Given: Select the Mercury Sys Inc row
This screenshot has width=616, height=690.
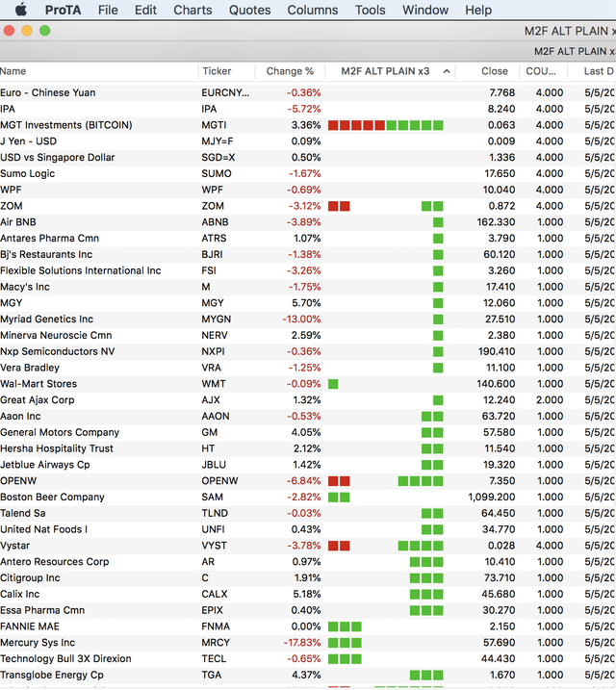Looking at the screenshot, I should click(308, 643).
